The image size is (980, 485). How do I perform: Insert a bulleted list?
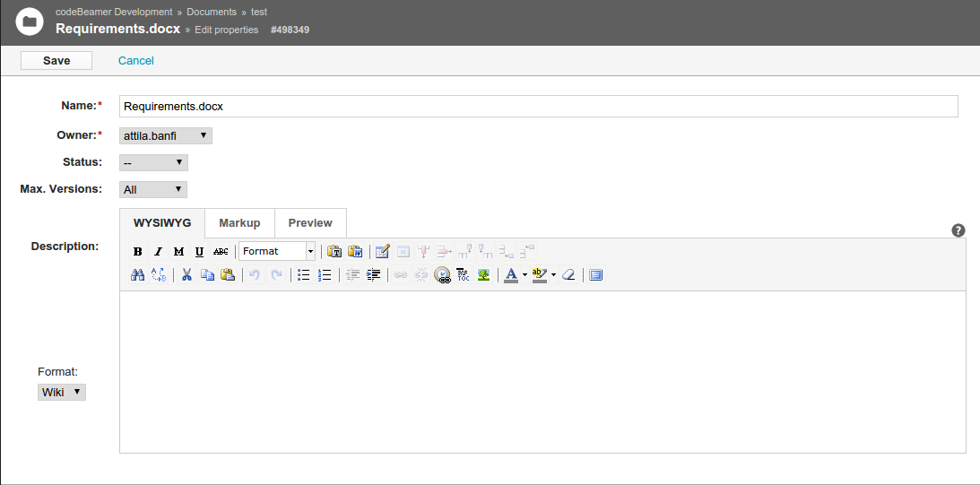304,274
